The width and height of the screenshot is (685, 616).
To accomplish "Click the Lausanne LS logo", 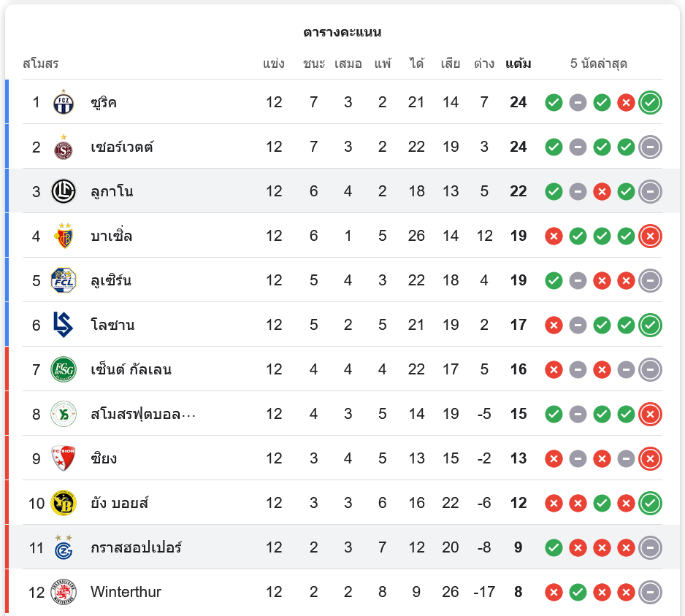I will click(64, 325).
